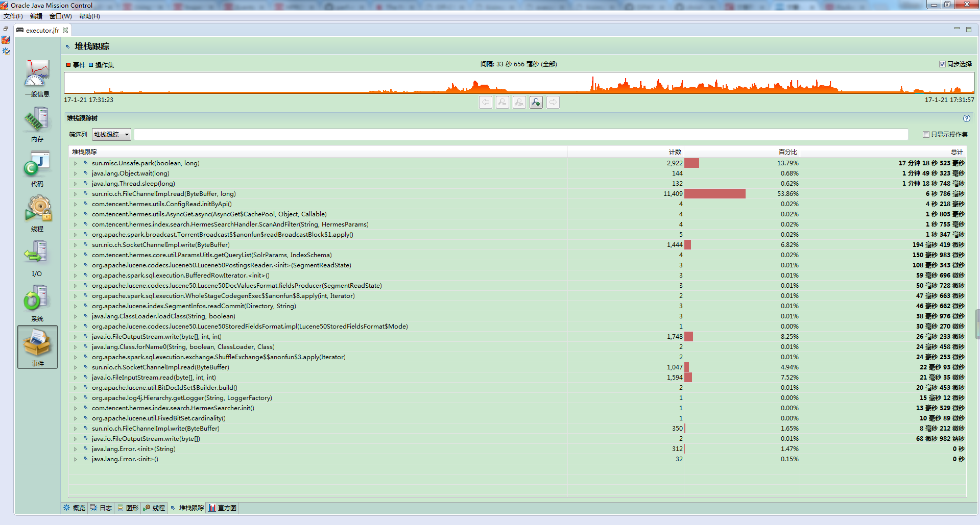Screen dimensions: 980x525
Task: Toggle the 同步选择 checkbox
Action: [942, 64]
